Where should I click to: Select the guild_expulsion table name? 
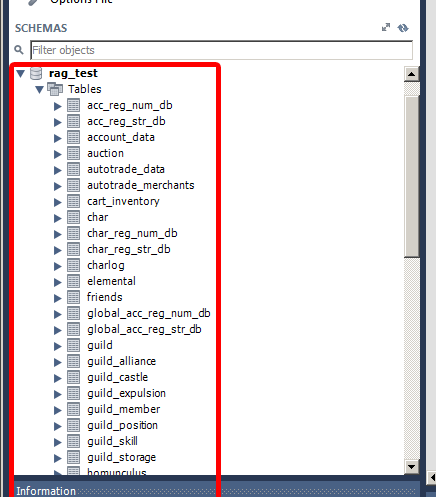126,393
